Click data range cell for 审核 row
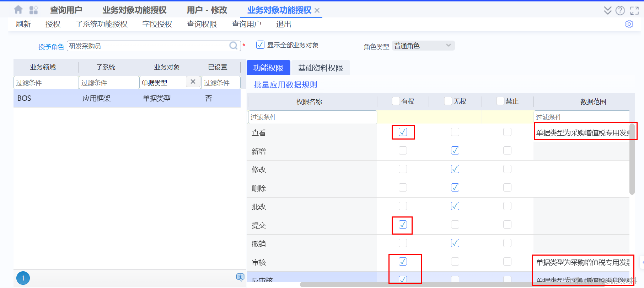Image resolution: width=644 pixels, height=288 pixels. pos(581,262)
